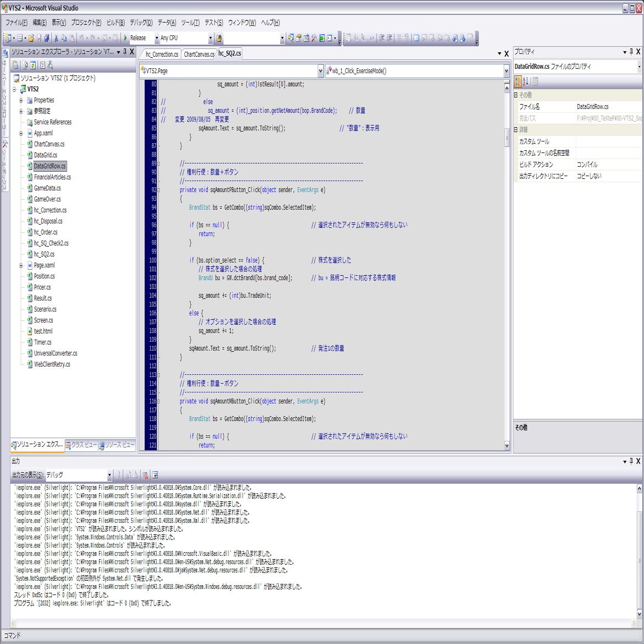
Task: Click Show All Files icon in Solution Explorer
Action: pyautogui.click(x=25, y=65)
